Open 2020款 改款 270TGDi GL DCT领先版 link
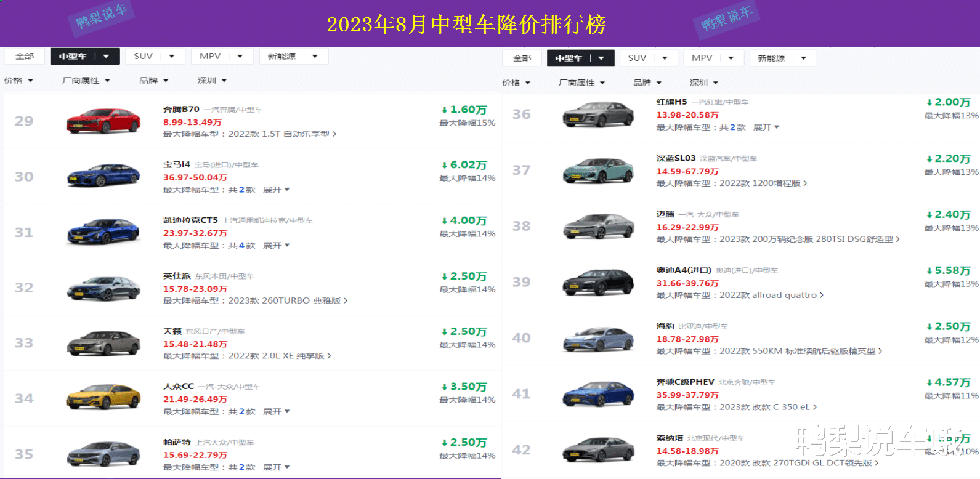The width and height of the screenshot is (980, 479). click(799, 463)
